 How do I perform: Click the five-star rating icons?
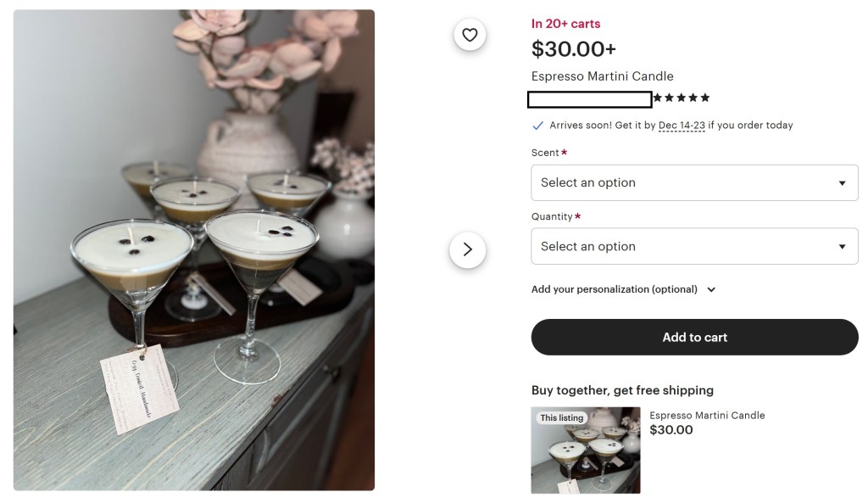tap(682, 98)
